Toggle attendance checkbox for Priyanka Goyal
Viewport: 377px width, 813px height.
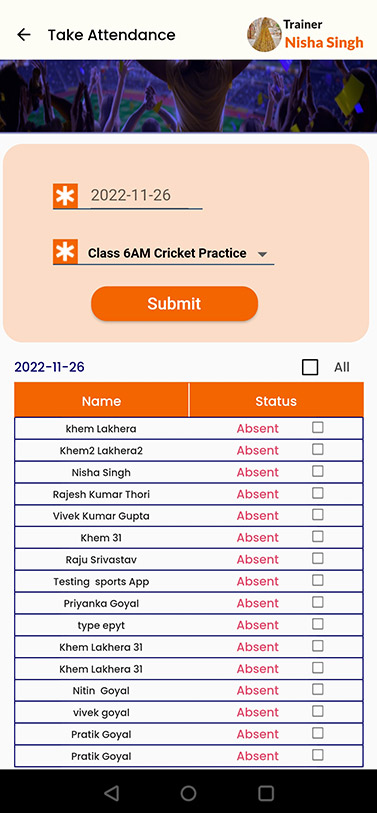(318, 602)
